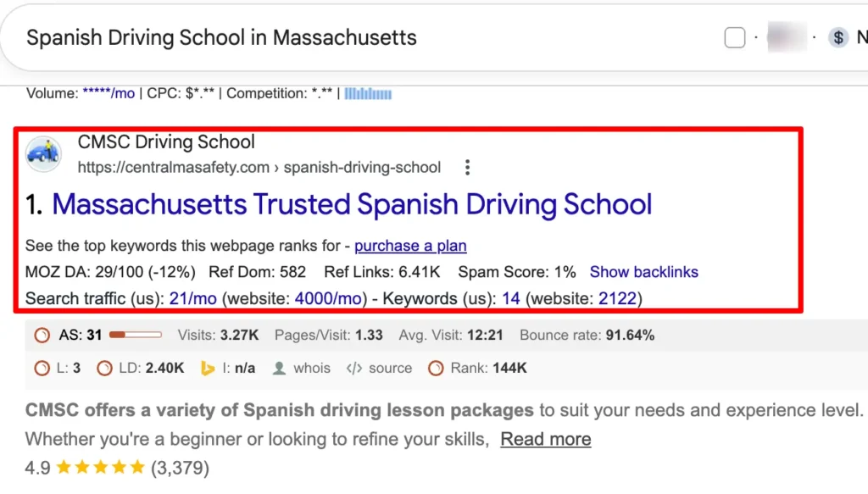This screenshot has width=868, height=494.
Task: Click the Bing index icon next to I: n/a
Action: [x=208, y=369]
